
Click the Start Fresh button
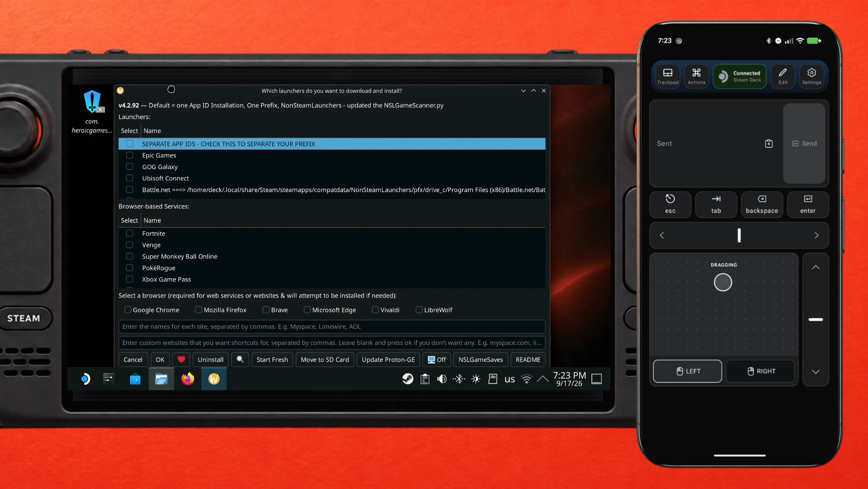[272, 359]
